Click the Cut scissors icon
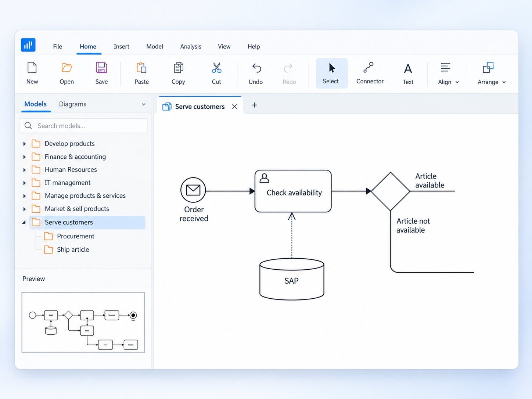Viewport: 532px width, 399px height. 216,68
